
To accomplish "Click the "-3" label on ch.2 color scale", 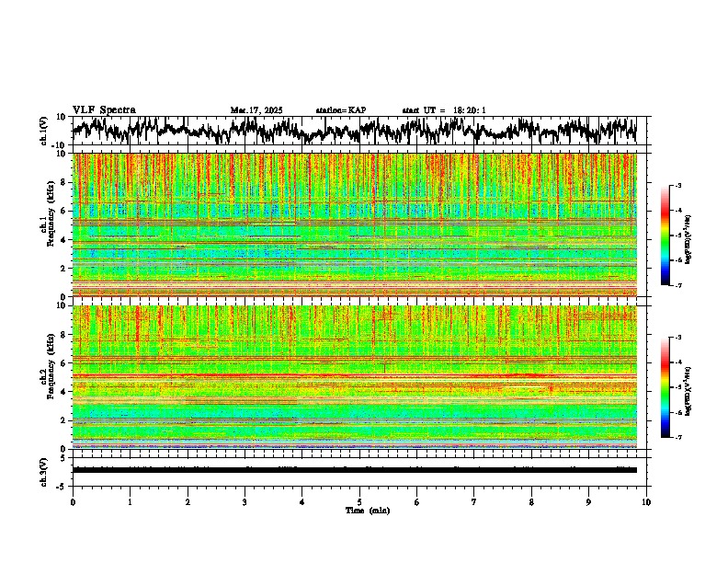I will pos(678,338).
